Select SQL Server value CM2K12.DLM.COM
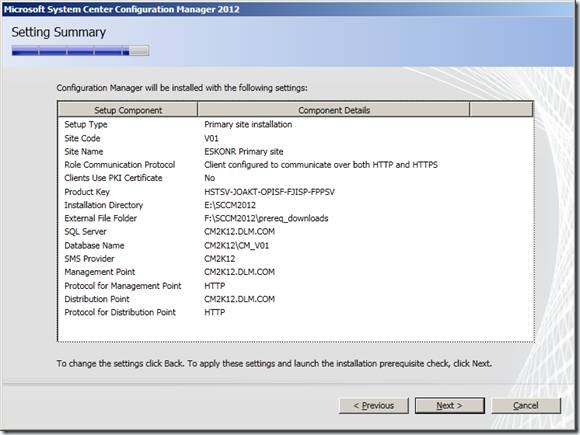The height and width of the screenshot is (435, 580). pos(240,232)
